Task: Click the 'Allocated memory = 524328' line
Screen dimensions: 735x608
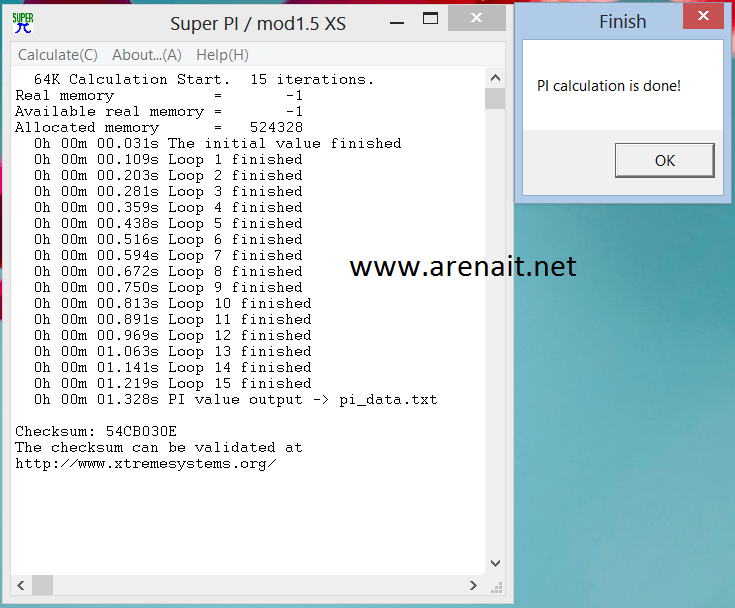Action: point(159,128)
